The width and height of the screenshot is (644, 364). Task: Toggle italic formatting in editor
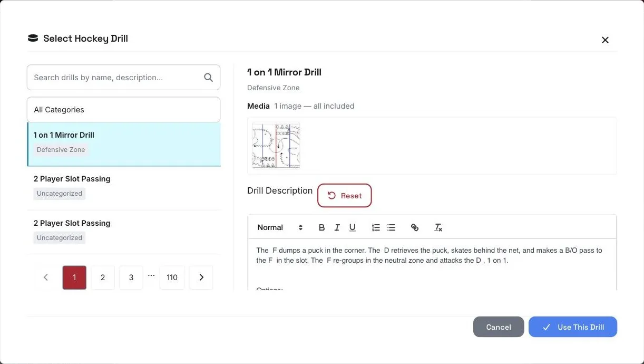coord(337,227)
